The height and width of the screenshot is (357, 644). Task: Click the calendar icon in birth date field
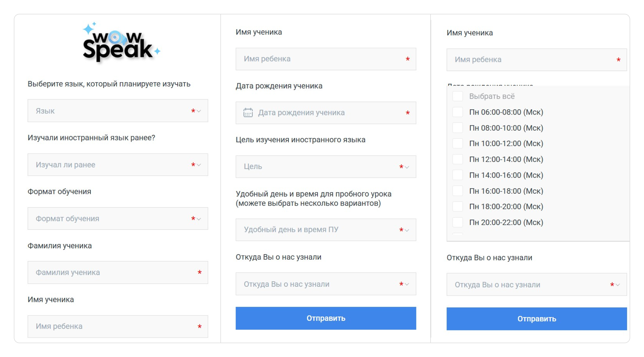(x=248, y=113)
